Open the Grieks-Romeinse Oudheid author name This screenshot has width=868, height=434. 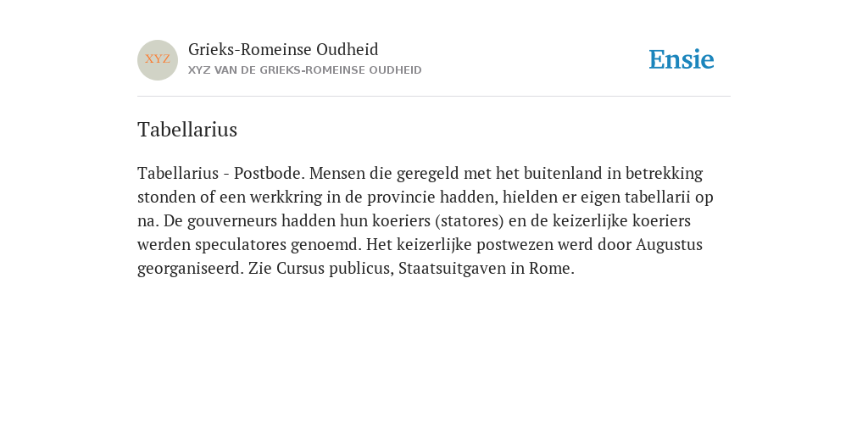pyautogui.click(x=283, y=50)
